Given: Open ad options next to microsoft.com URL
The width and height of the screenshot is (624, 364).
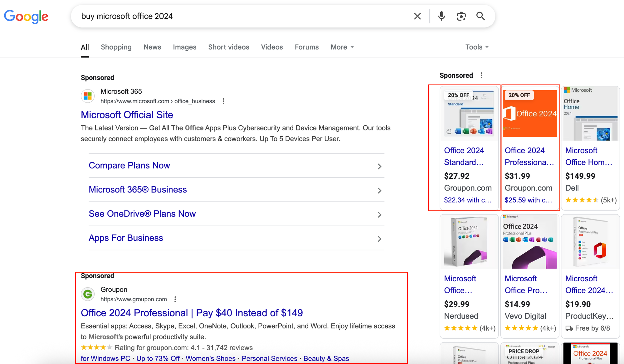Looking at the screenshot, I should tap(223, 101).
